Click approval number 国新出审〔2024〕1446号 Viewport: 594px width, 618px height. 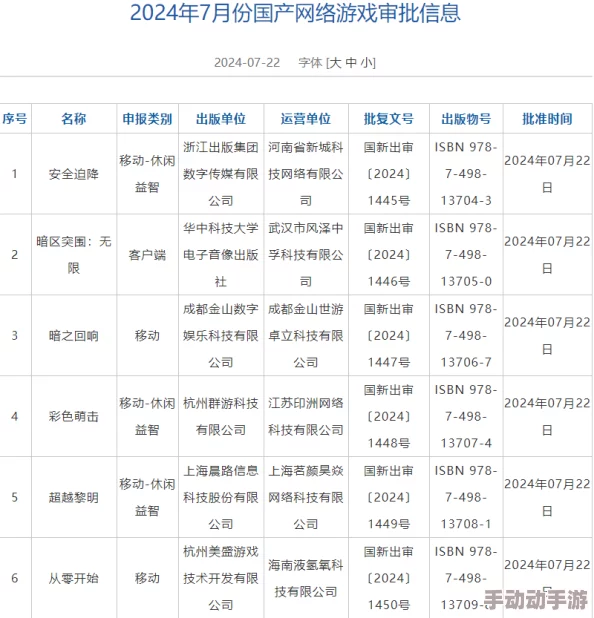click(x=389, y=255)
